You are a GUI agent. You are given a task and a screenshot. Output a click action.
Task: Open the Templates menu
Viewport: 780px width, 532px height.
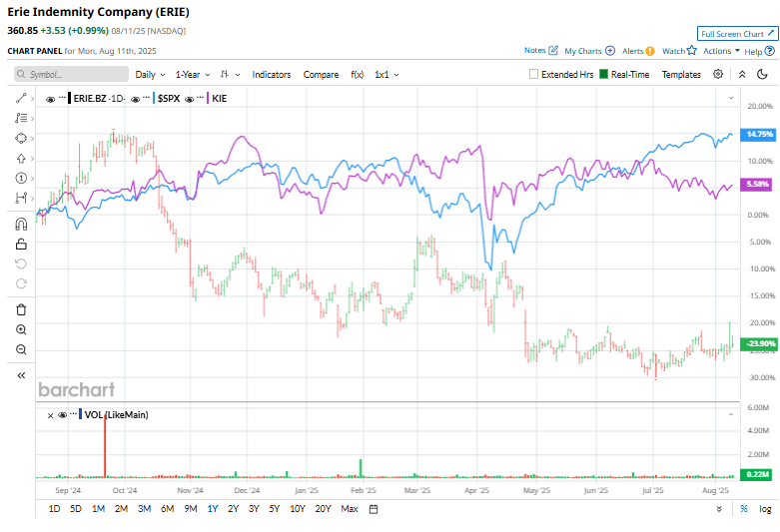[681, 75]
